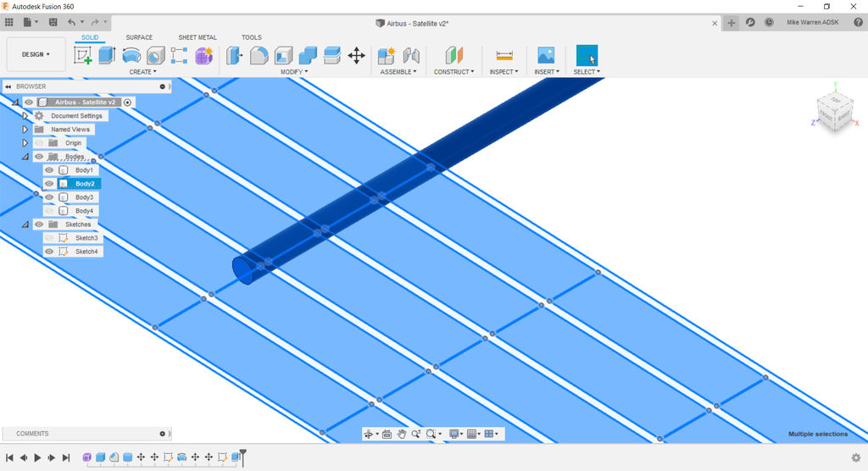
Task: Open the SELECT dropdown menu
Action: [x=587, y=72]
